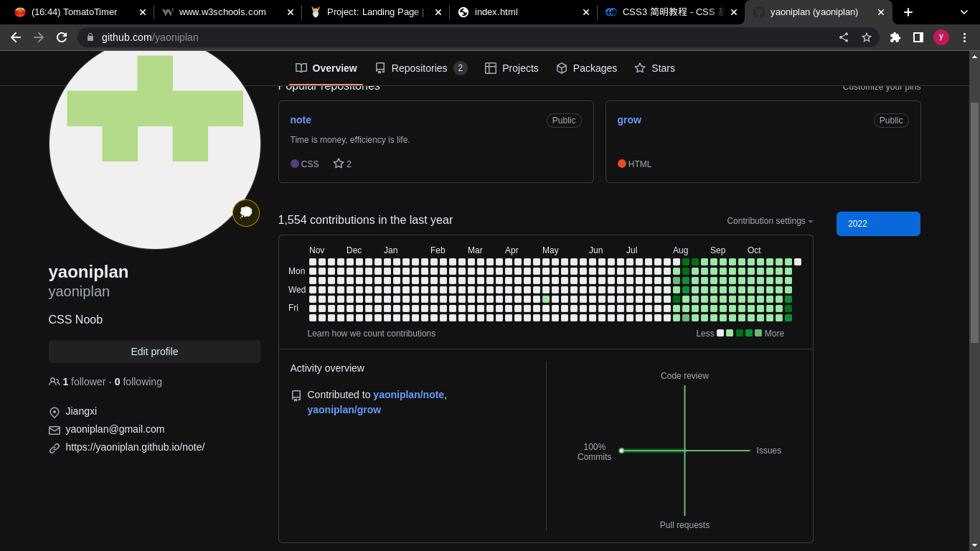Click the yaoniplan@gmail.com email link

(115, 429)
